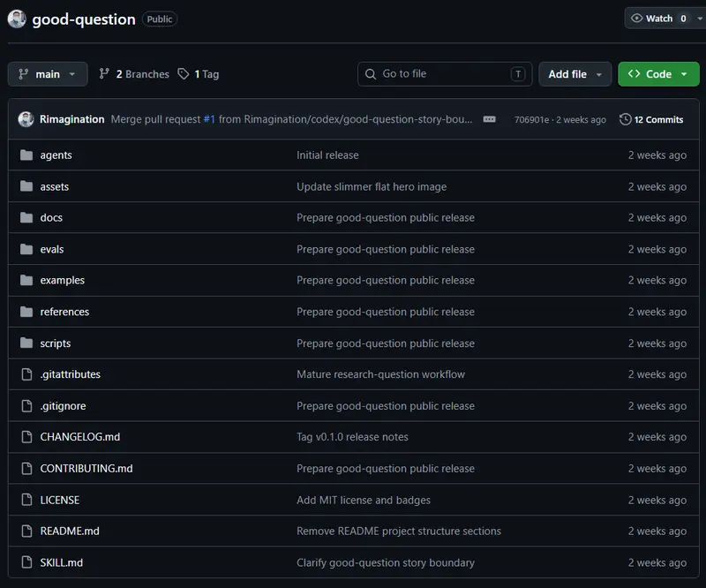Open the scripts folder

56,343
